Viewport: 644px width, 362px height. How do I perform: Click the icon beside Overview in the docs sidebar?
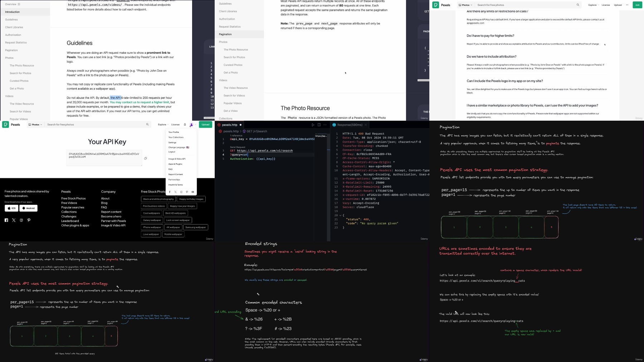point(19,4)
